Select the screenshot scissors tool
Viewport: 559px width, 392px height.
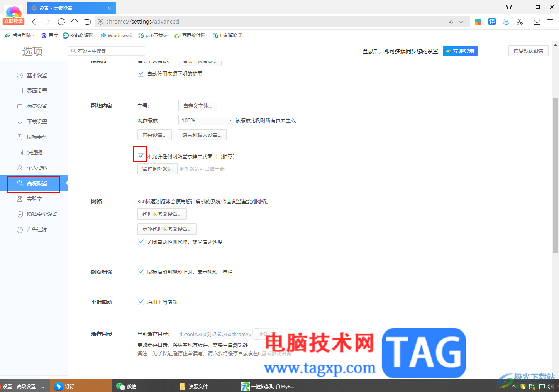click(x=519, y=22)
